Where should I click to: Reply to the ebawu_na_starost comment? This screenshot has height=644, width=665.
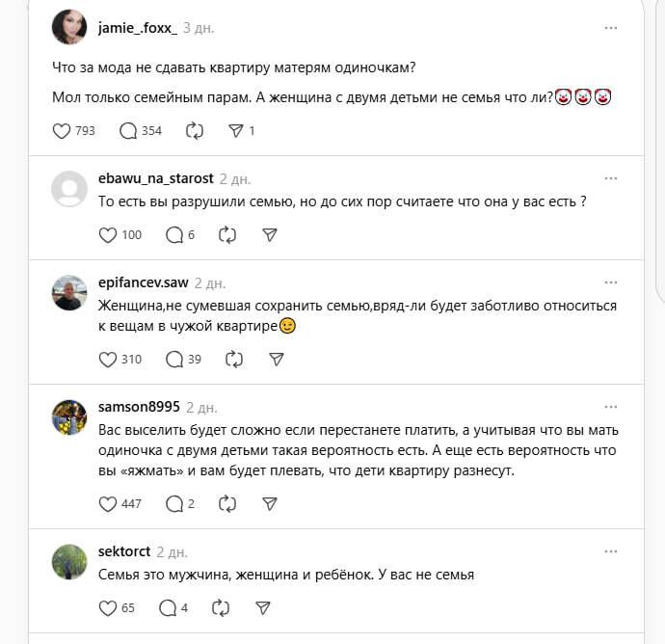(x=174, y=234)
